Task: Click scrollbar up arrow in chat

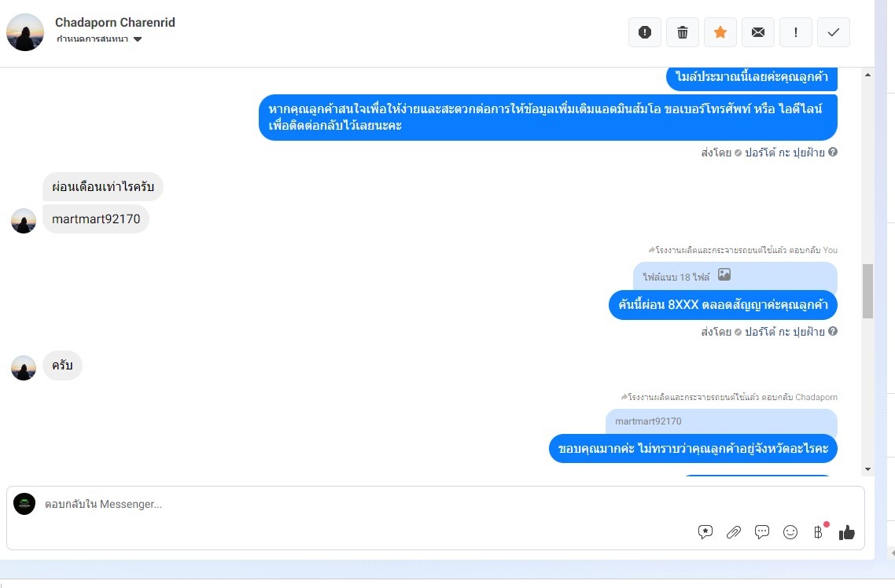Action: (x=867, y=75)
